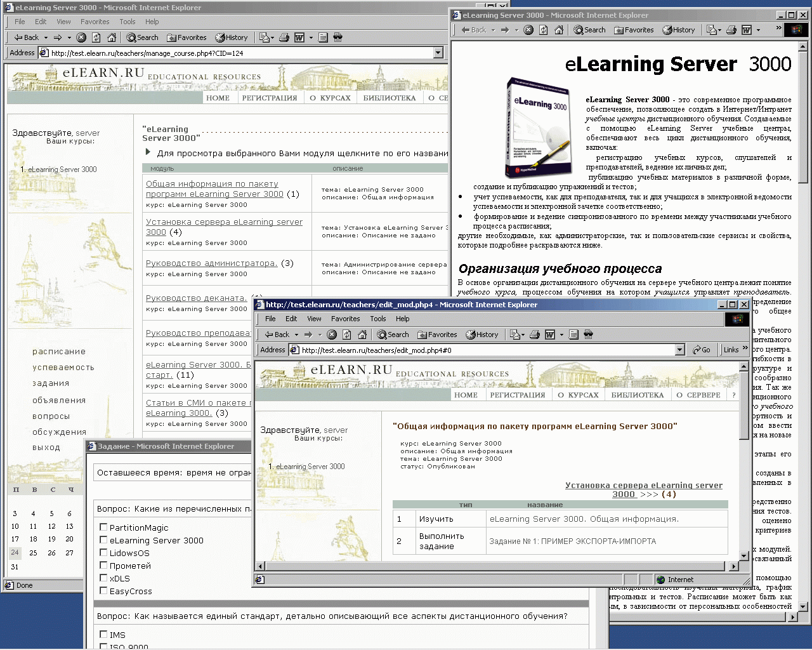Open address bar dropdown in edit_mod.php4 window
Image resolution: width=812 pixels, height=650 pixels.
[679, 350]
